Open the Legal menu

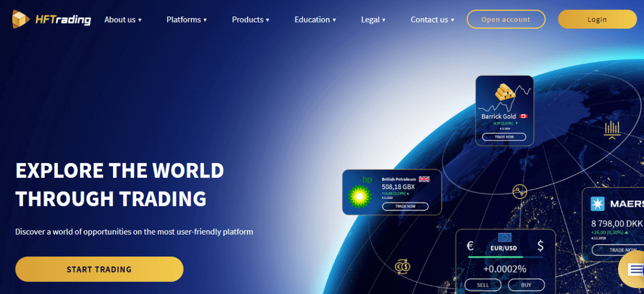point(373,20)
